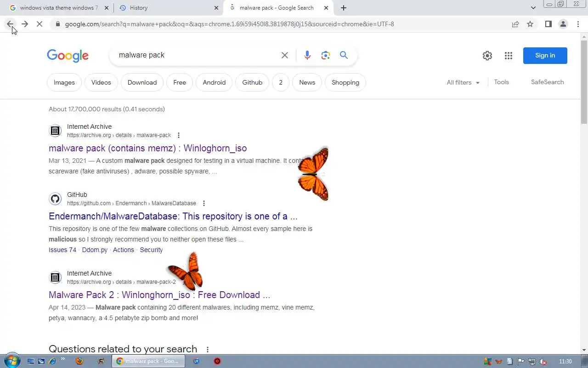The height and width of the screenshot is (368, 588).
Task: Open the Chrome side panel
Action: pyautogui.click(x=548, y=24)
